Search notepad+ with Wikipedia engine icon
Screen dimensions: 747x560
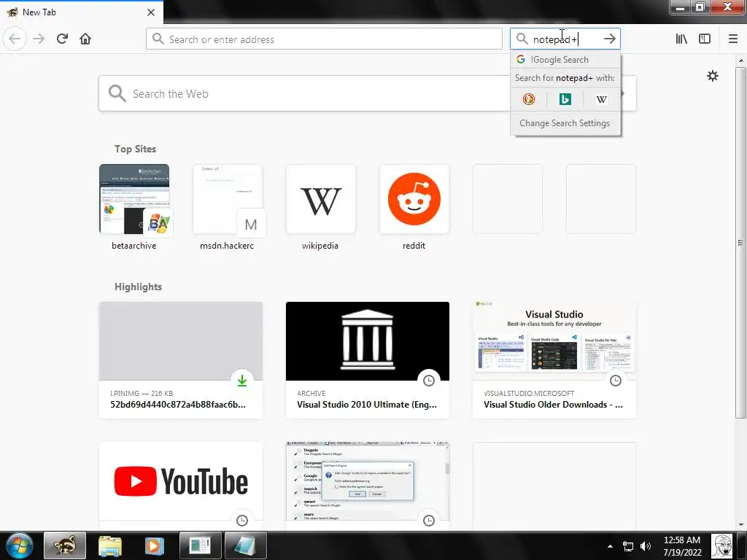click(601, 99)
